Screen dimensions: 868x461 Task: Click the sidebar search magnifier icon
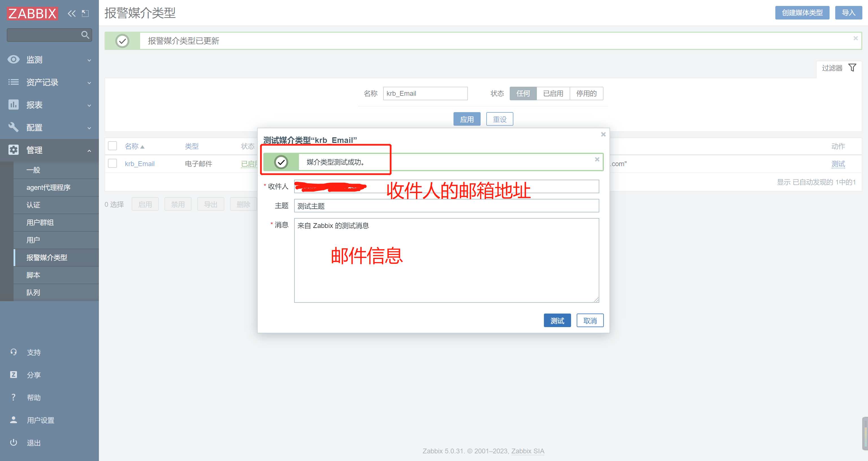tap(85, 35)
